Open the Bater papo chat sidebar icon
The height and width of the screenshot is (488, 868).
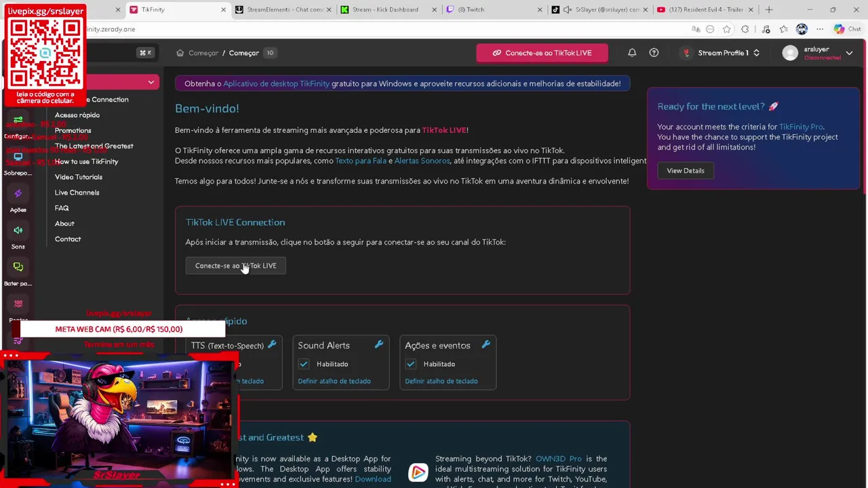click(18, 267)
